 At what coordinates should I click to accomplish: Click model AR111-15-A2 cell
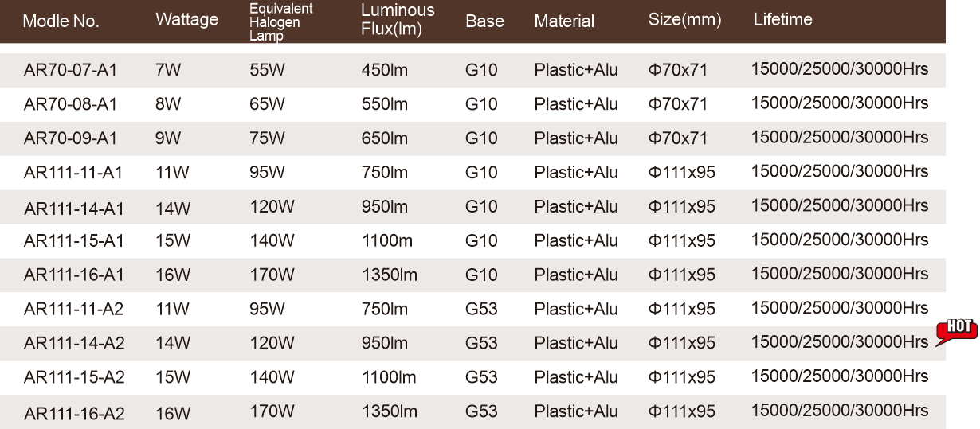74,378
